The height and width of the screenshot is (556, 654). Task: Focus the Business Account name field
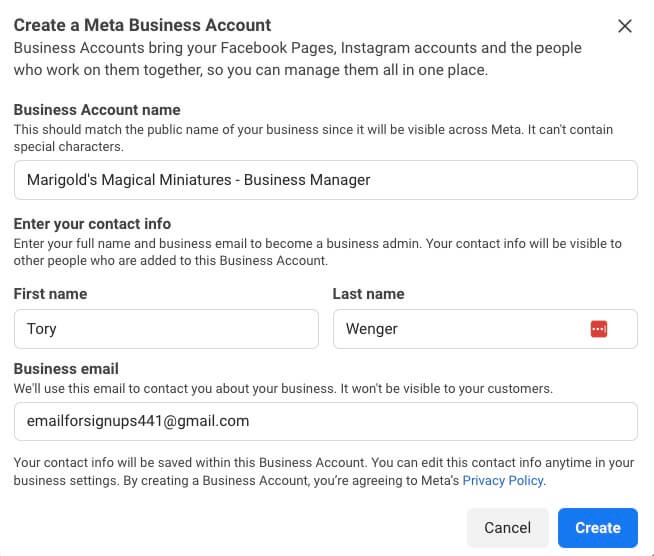coord(326,180)
